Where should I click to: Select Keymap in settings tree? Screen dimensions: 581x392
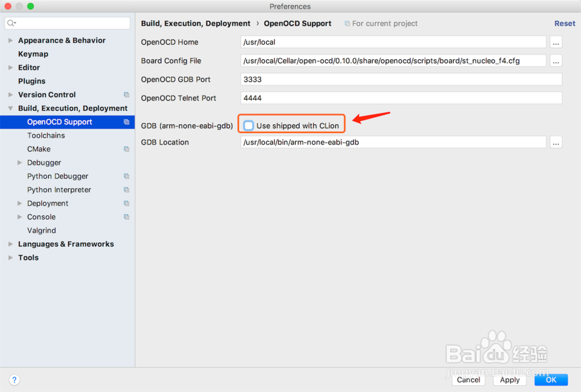33,54
